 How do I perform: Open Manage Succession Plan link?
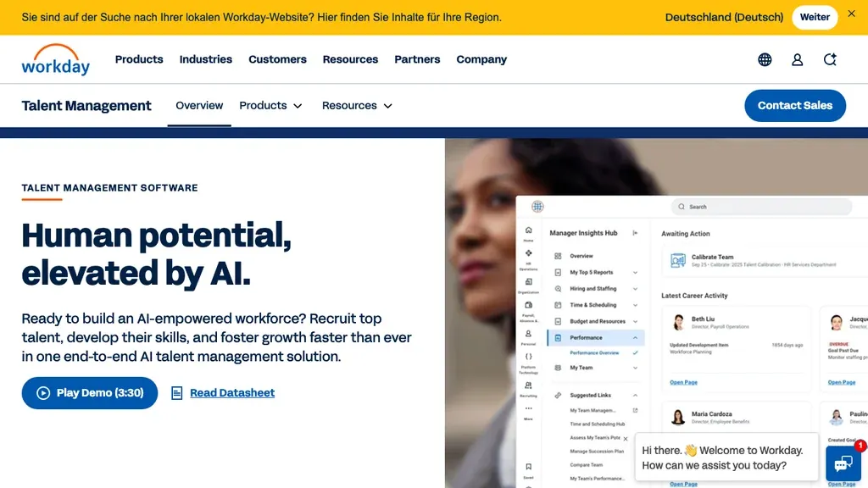(x=597, y=452)
